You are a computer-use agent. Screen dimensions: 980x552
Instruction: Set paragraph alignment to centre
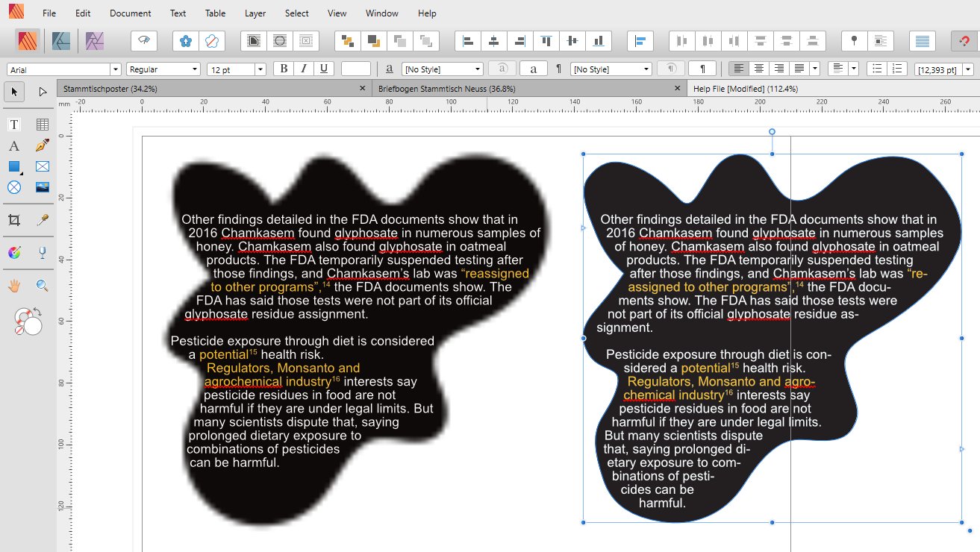(759, 69)
